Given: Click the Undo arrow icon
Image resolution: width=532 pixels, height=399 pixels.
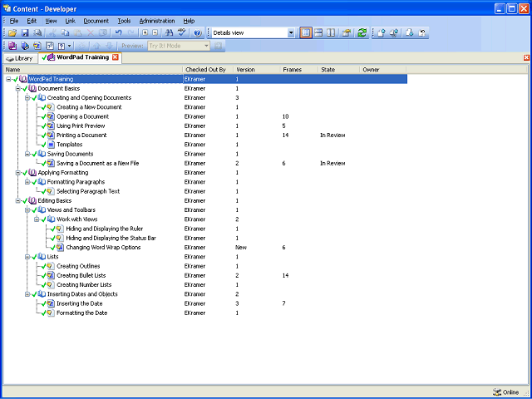Looking at the screenshot, I should coord(118,33).
